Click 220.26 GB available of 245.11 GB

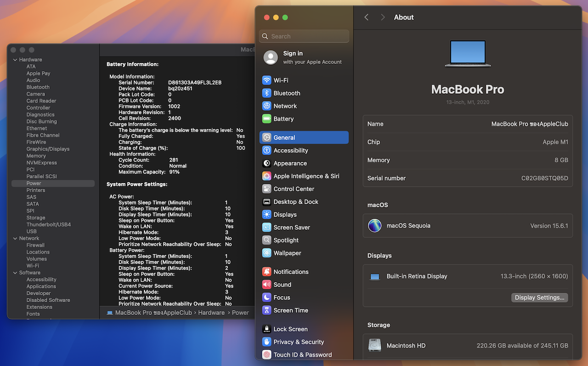coord(522,346)
